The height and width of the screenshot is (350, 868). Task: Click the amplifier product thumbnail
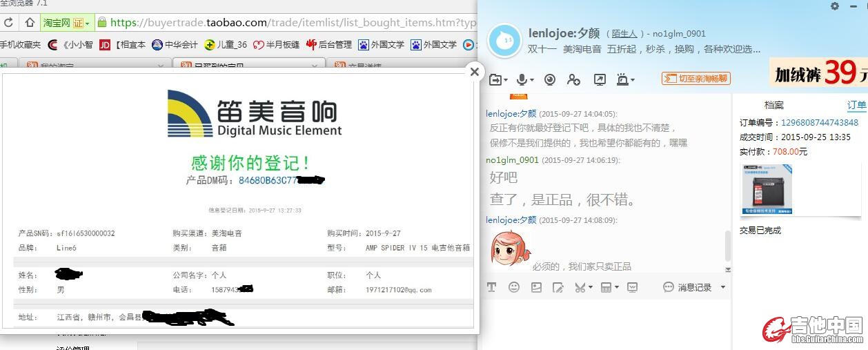click(x=767, y=189)
